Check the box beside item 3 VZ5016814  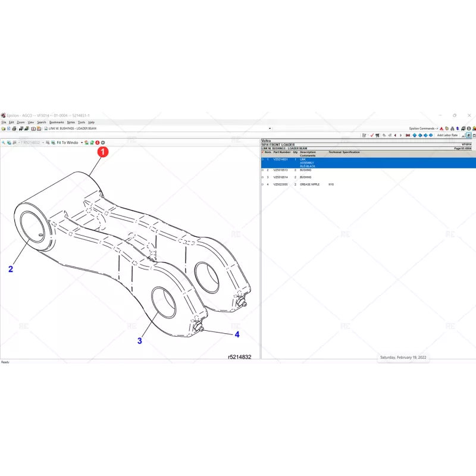pyautogui.click(x=261, y=176)
